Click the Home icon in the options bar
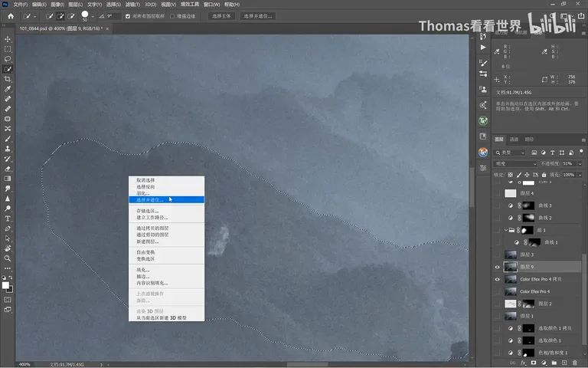This screenshot has height=368, width=588. click(x=11, y=16)
